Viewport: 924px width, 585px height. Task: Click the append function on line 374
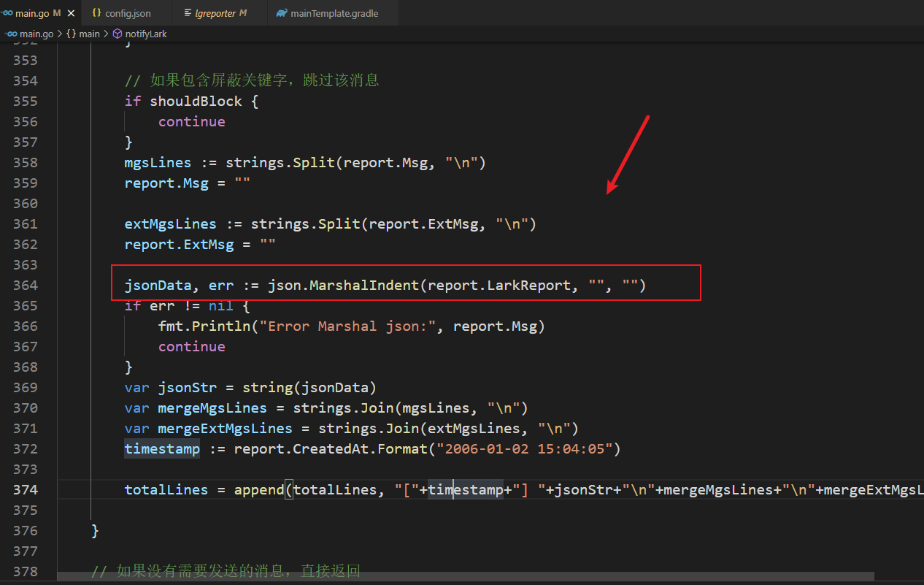coord(259,489)
